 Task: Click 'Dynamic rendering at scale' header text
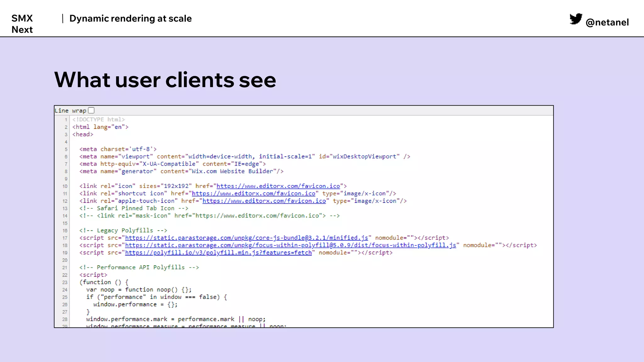pyautogui.click(x=130, y=19)
